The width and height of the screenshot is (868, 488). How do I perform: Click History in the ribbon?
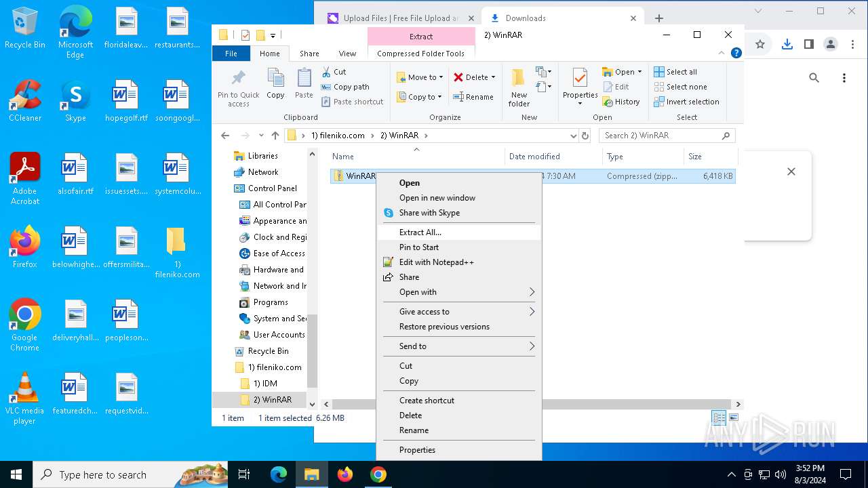[x=620, y=102]
